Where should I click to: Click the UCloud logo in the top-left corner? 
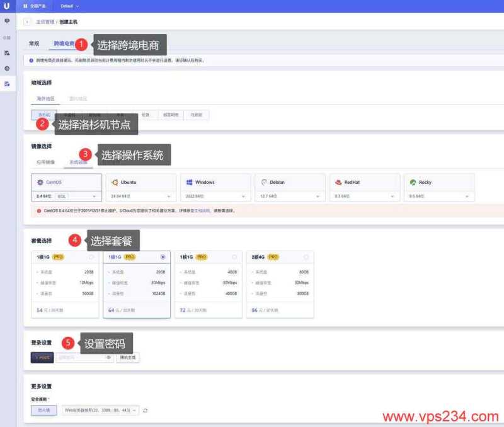(x=6, y=6)
